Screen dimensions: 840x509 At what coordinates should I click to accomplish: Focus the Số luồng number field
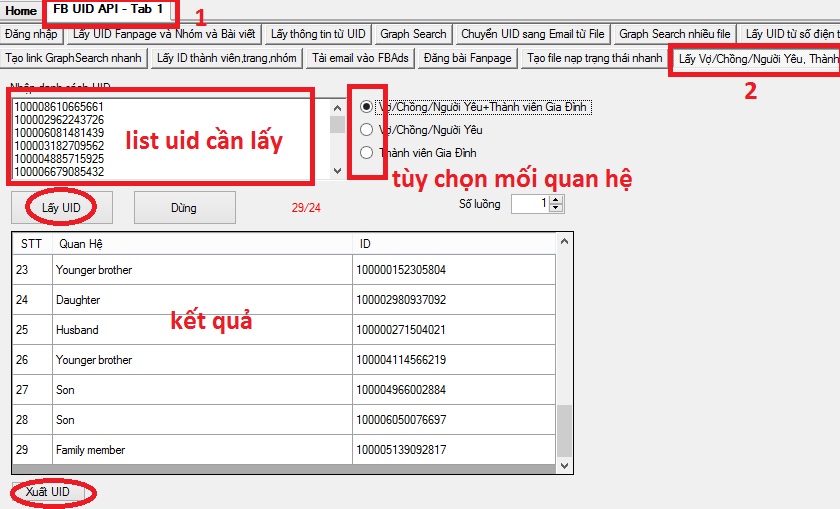click(530, 204)
